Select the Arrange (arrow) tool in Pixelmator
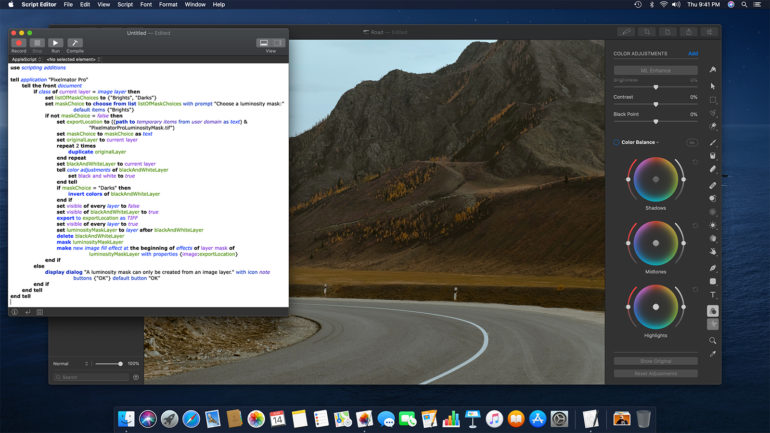 [713, 86]
